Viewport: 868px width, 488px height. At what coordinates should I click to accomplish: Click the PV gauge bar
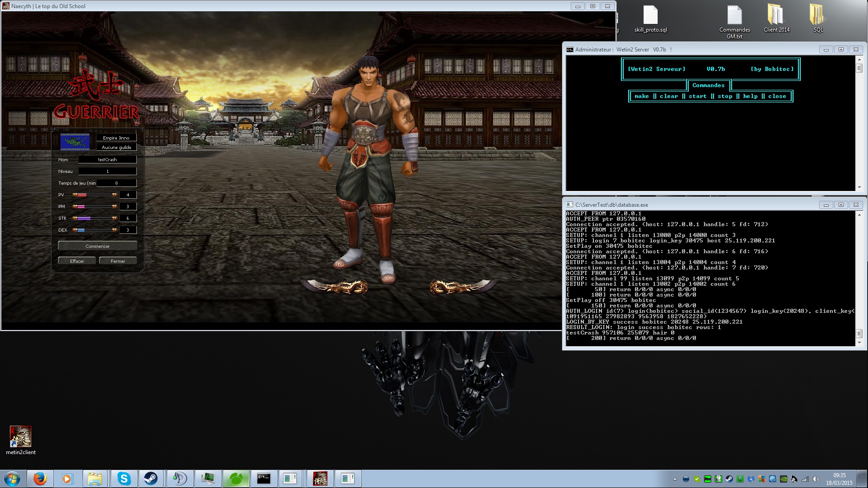(x=95, y=195)
